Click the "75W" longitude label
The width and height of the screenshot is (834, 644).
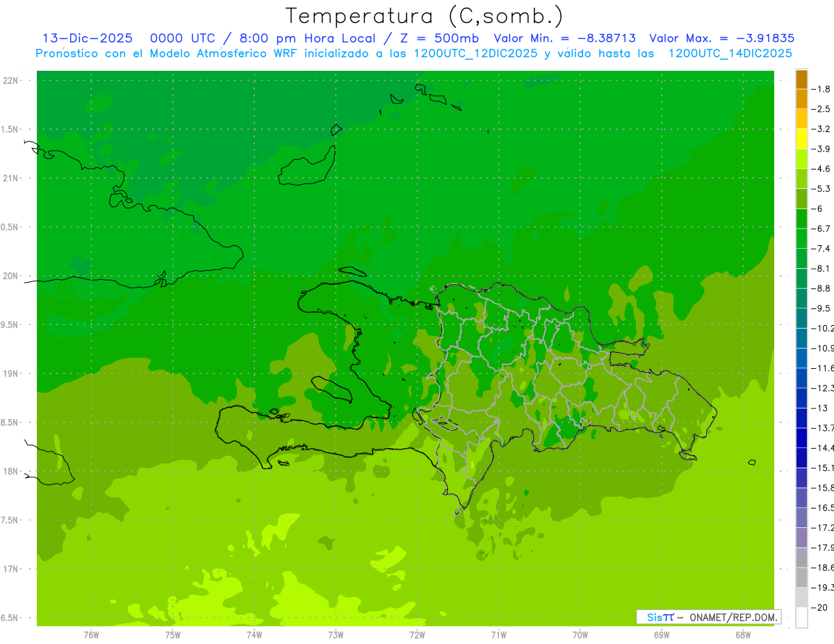[173, 635]
